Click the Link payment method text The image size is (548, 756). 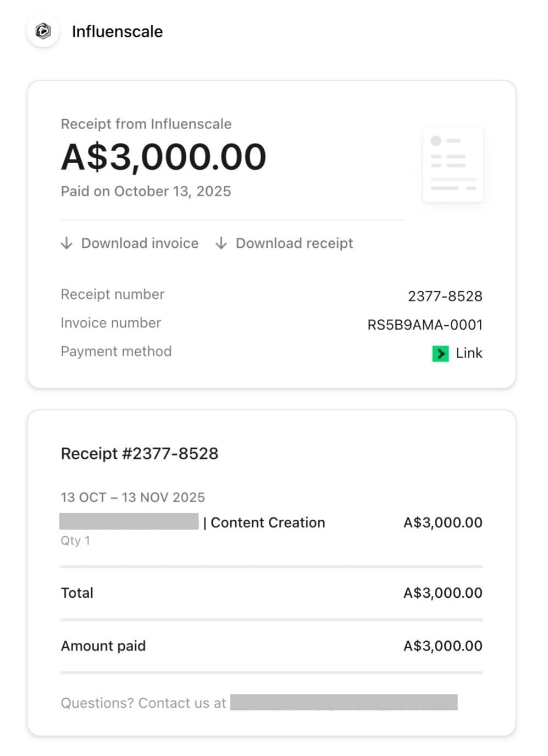click(x=469, y=353)
